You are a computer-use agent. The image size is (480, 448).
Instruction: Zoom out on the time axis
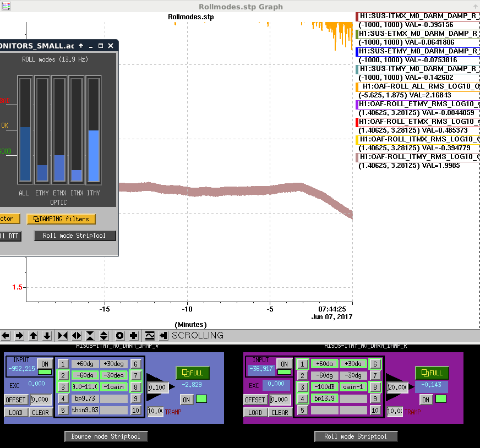[x=77, y=336]
